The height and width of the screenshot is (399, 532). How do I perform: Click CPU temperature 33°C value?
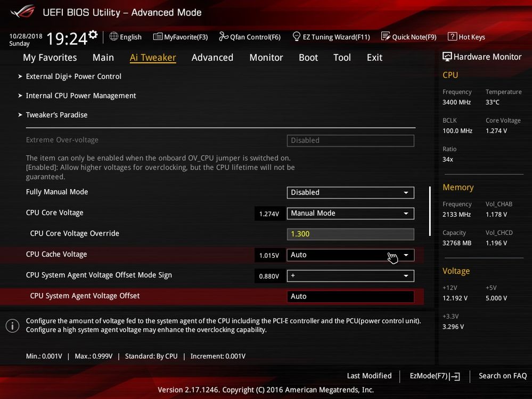click(492, 102)
